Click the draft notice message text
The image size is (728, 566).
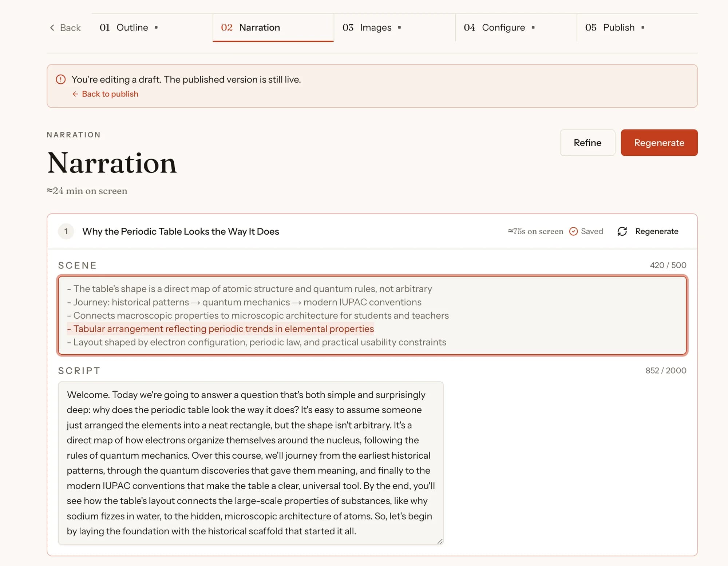coord(186,79)
